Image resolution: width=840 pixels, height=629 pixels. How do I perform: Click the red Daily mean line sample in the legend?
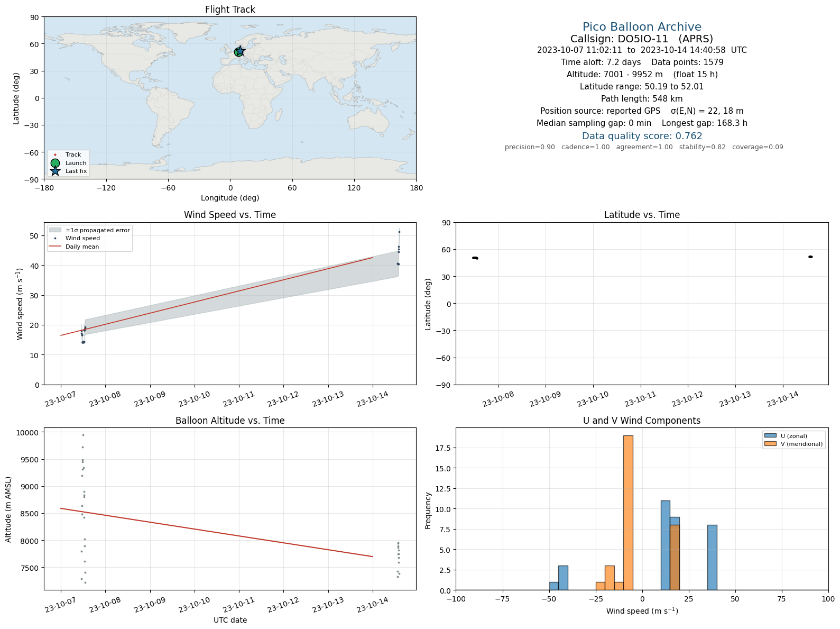(56, 247)
